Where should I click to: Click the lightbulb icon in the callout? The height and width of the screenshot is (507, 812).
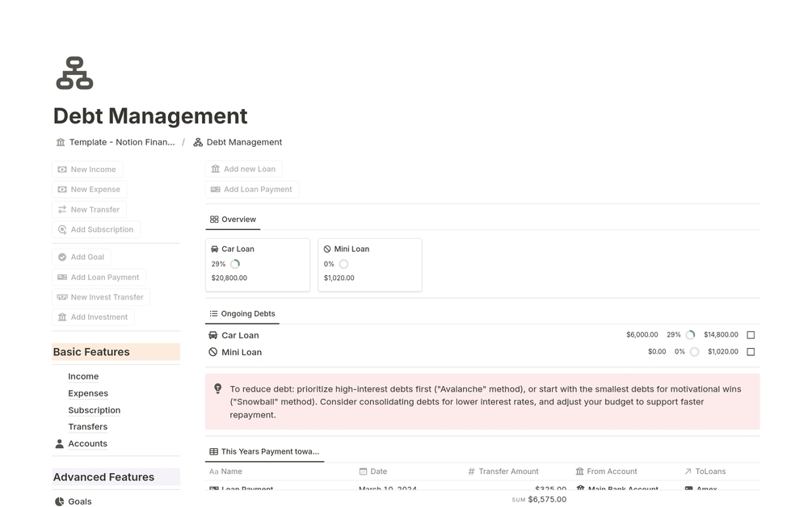pos(218,388)
